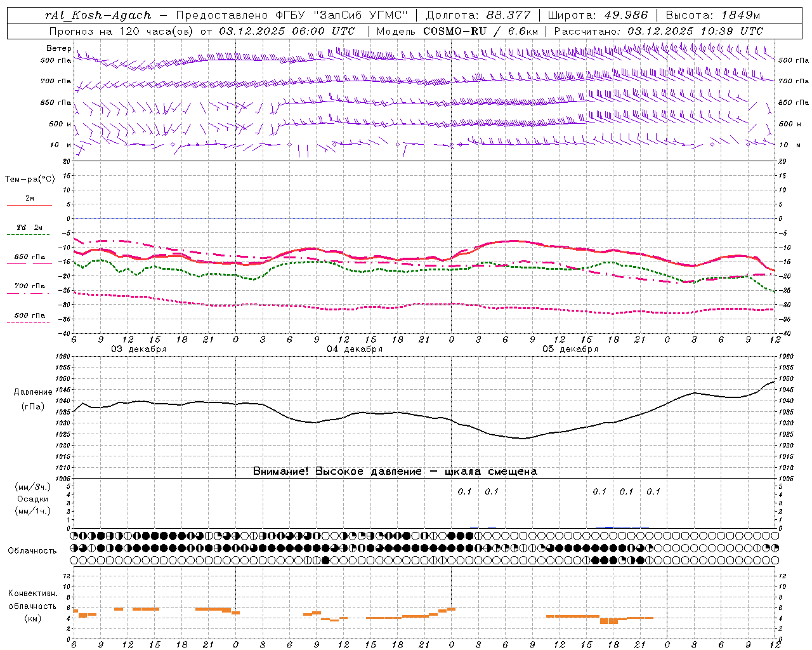812x650 pixels.
Task: Click the Широта: 49.986 value
Action: 598,15
